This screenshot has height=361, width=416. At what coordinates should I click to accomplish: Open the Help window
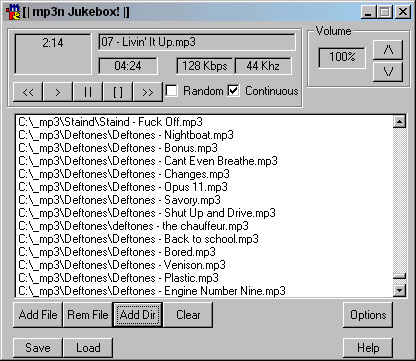(368, 348)
